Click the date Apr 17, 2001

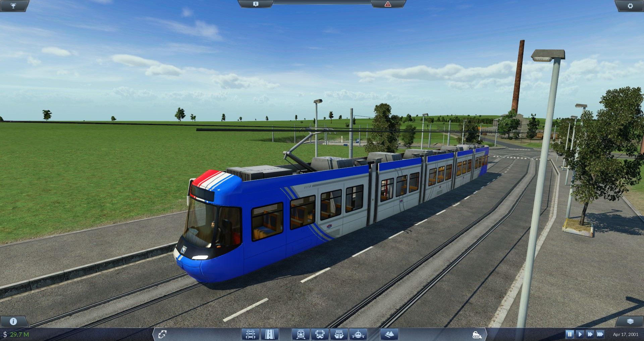click(626, 334)
